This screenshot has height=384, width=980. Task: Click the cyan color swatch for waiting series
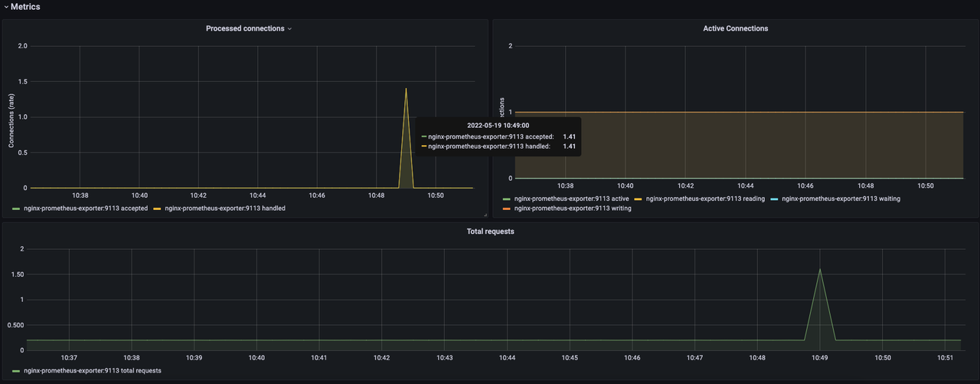pos(774,199)
